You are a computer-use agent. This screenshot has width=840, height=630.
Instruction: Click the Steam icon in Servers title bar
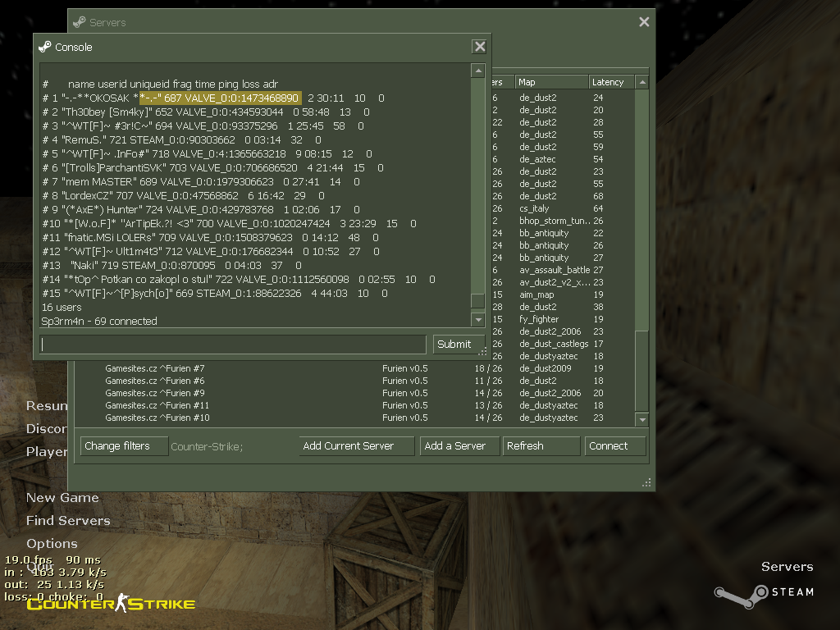point(80,22)
